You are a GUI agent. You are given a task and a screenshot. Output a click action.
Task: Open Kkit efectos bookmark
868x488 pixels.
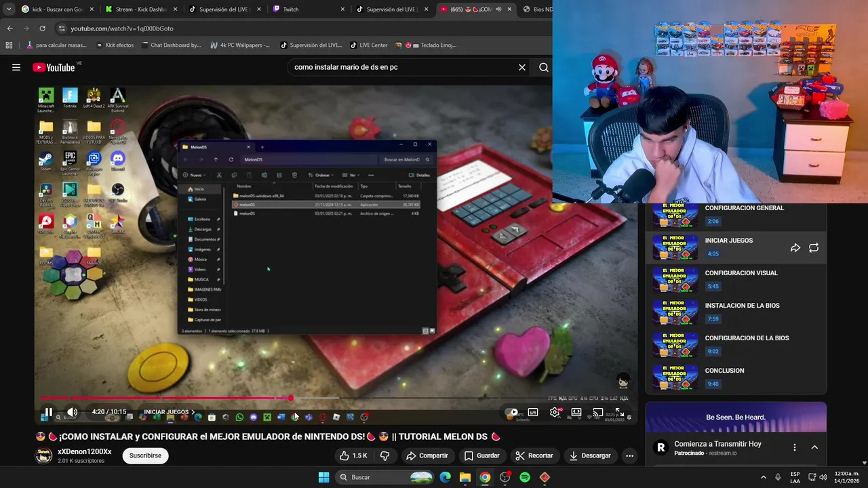coord(115,45)
